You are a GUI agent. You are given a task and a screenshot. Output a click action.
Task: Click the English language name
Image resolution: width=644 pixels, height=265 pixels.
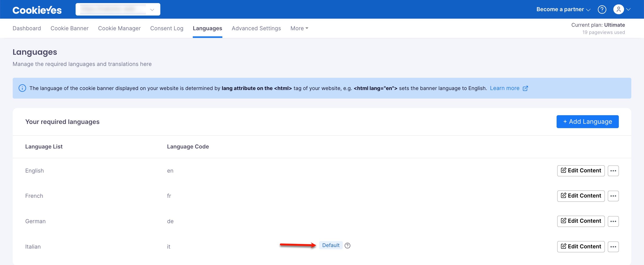(x=35, y=171)
